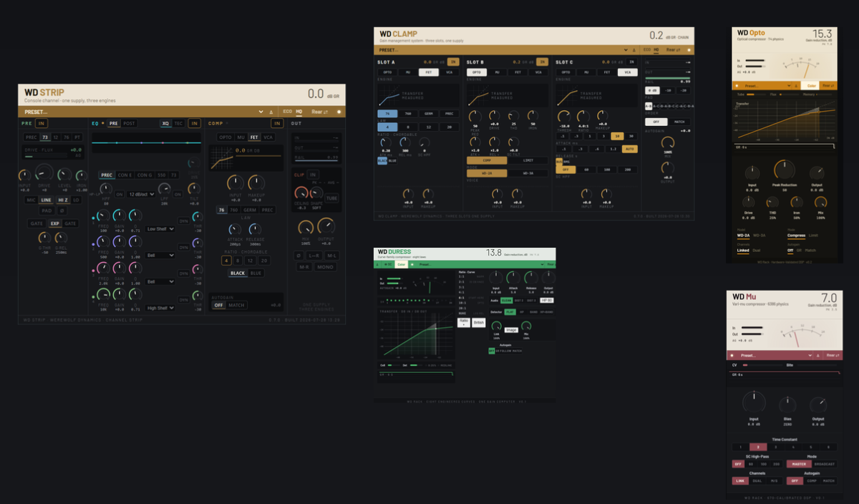859x504 pixels.
Task: Toggle Slot C IN button in WD Clamp
Action: (631, 62)
